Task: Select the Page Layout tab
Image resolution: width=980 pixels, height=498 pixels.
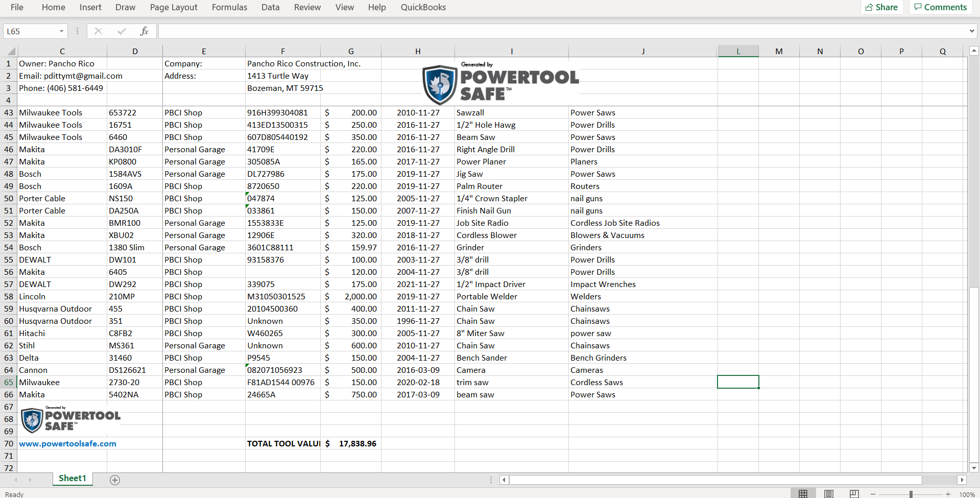Action: pos(174,7)
